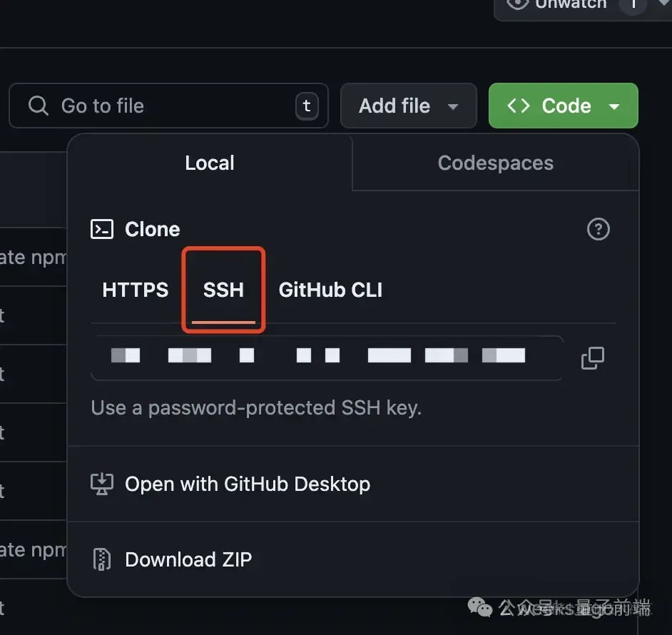Focus the Go to file search field
The height and width of the screenshot is (635, 672).
(168, 106)
